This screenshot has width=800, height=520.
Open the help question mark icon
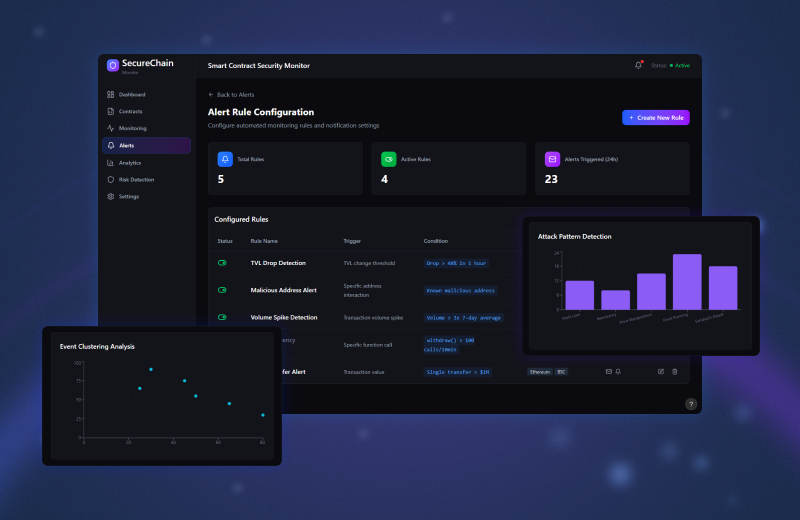click(691, 404)
